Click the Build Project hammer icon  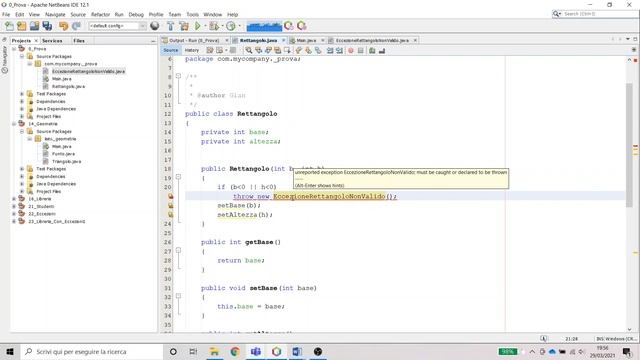click(171, 26)
